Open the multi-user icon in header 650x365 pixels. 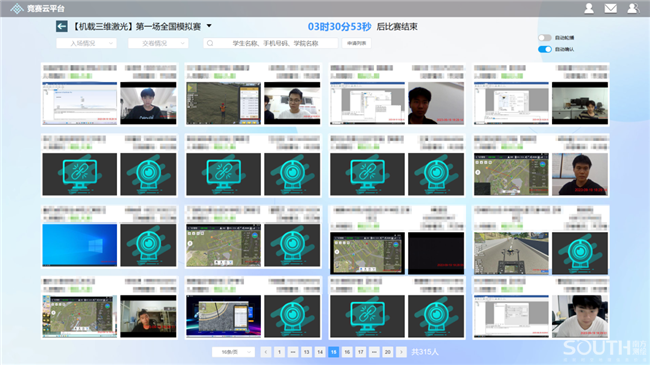633,8
